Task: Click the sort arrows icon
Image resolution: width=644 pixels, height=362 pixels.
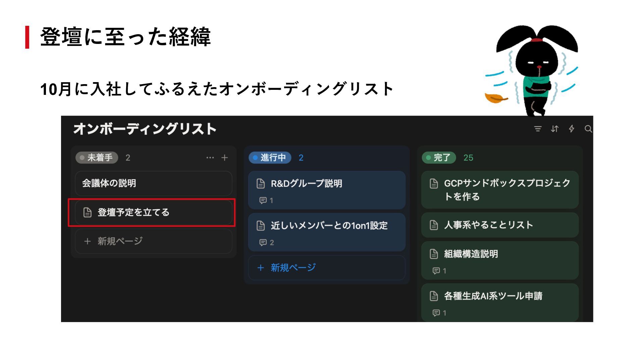Action: [554, 129]
